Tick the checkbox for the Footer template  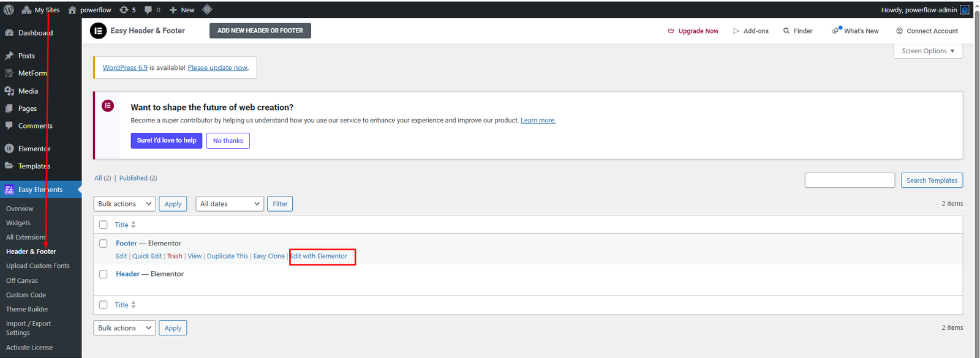click(x=104, y=244)
